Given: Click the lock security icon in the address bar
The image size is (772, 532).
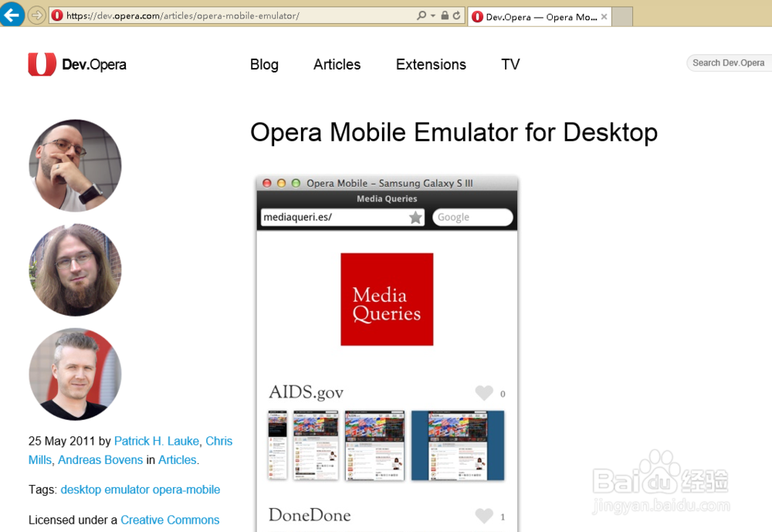Looking at the screenshot, I should [x=445, y=15].
